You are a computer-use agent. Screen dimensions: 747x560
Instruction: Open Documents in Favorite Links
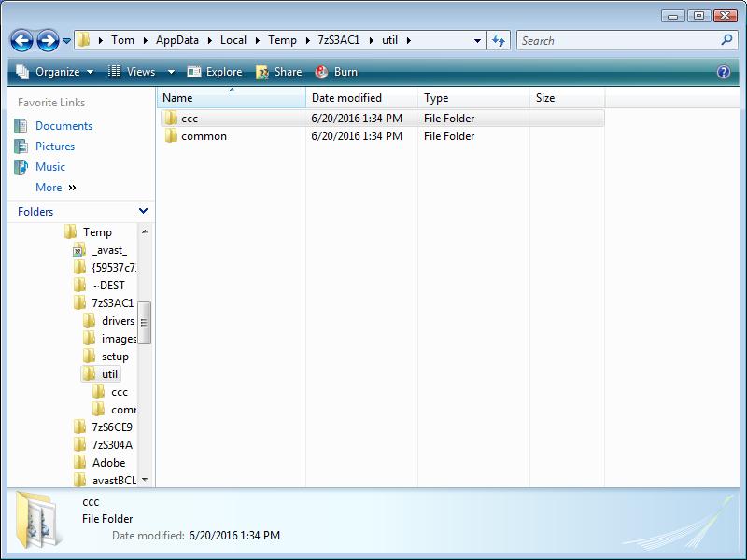coord(63,126)
